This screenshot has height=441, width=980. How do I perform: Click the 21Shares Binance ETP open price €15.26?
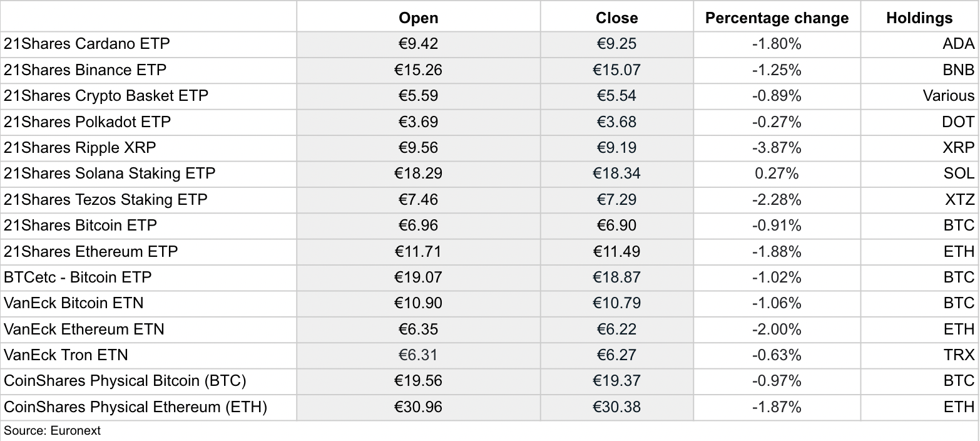[x=419, y=70]
